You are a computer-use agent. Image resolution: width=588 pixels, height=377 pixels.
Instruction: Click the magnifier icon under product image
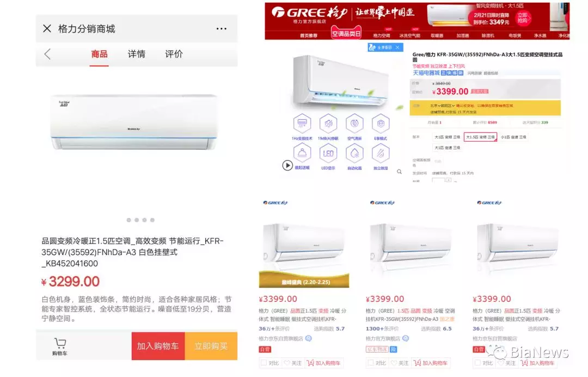pos(400,172)
